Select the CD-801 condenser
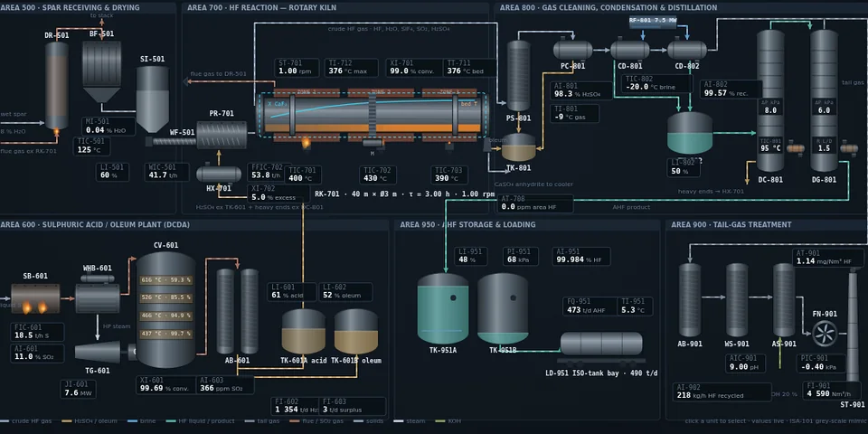The image size is (868, 434). pyautogui.click(x=630, y=50)
